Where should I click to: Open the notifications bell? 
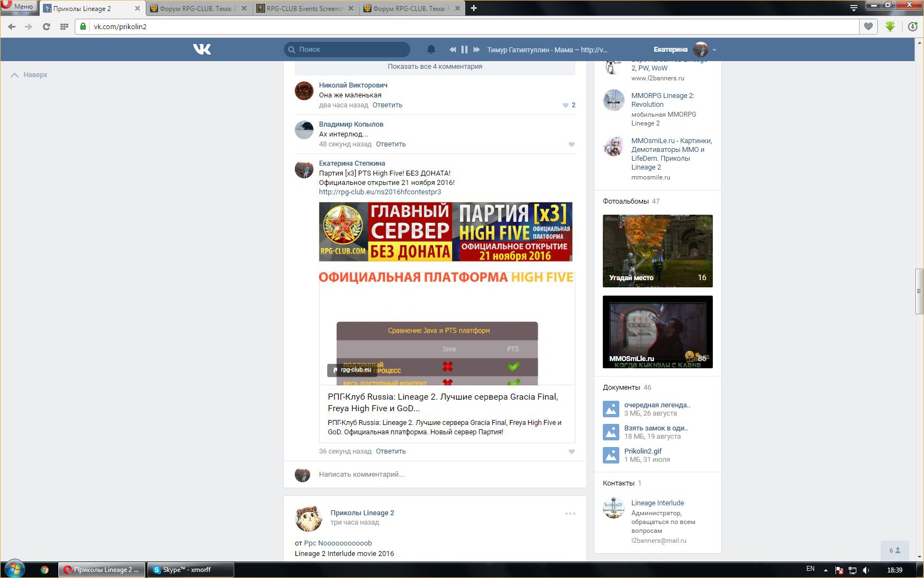[x=431, y=50]
